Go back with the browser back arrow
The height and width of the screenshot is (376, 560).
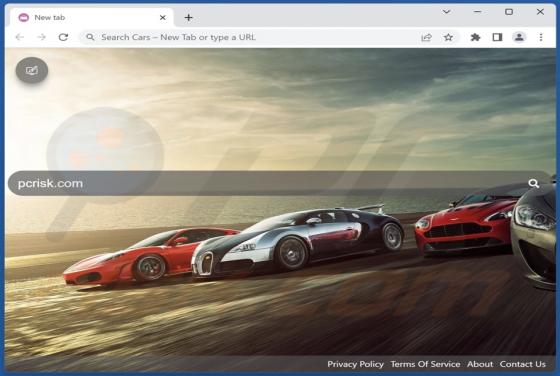[19, 37]
